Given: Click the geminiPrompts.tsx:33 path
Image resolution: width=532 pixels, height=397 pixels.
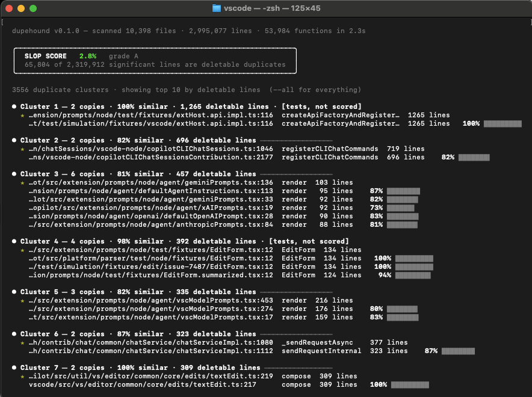Looking at the screenshot, I should (x=151, y=199).
